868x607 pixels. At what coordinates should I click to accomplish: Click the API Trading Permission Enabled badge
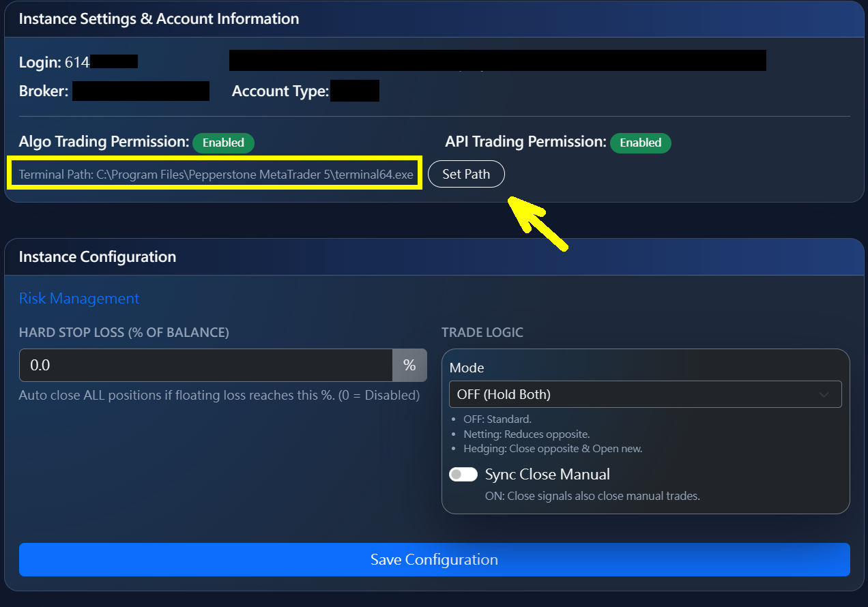pyautogui.click(x=640, y=143)
